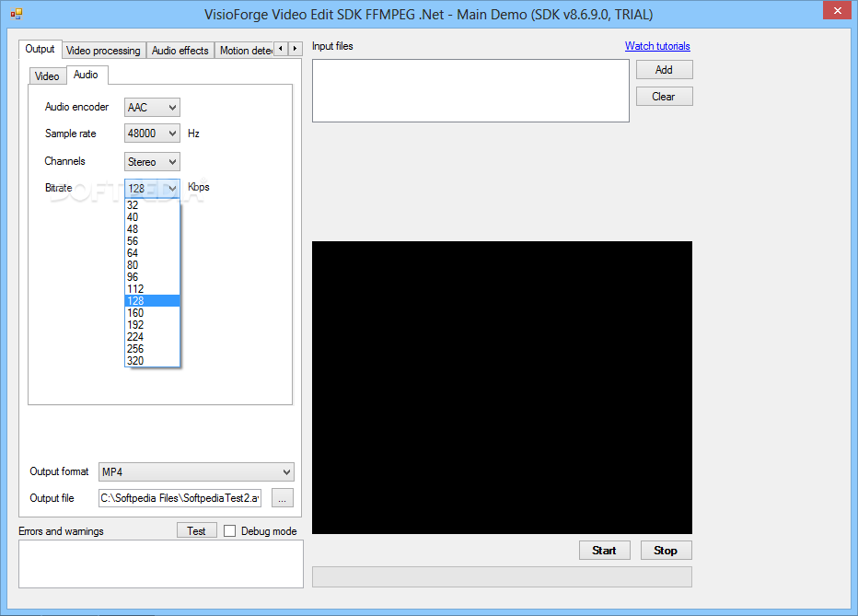Screen dimensions: 858x616
Task: Select the Audio sub-tab
Action: (x=87, y=75)
